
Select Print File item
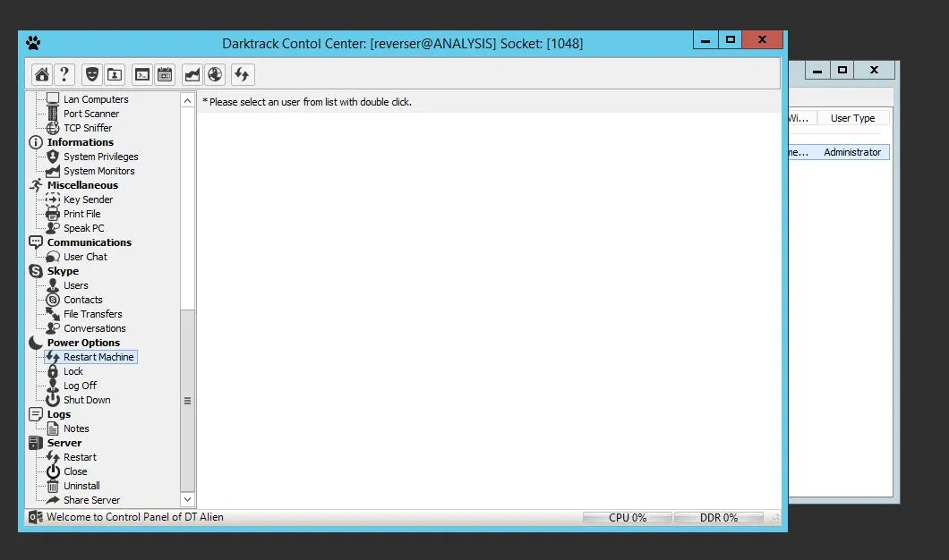pyautogui.click(x=82, y=214)
